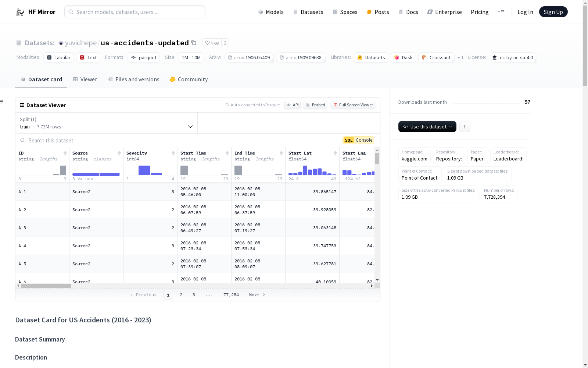The image size is (588, 368).
Task: Open the API button in Dataset Viewer
Action: tap(293, 105)
